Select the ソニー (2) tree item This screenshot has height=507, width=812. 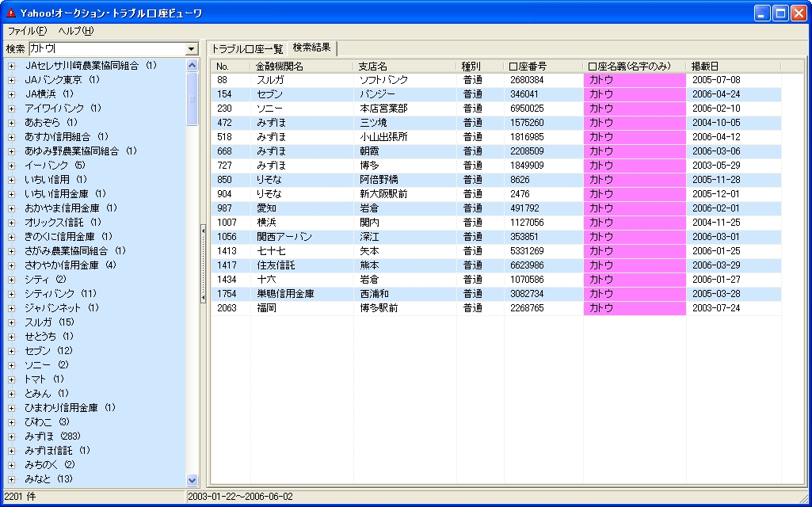click(47, 364)
